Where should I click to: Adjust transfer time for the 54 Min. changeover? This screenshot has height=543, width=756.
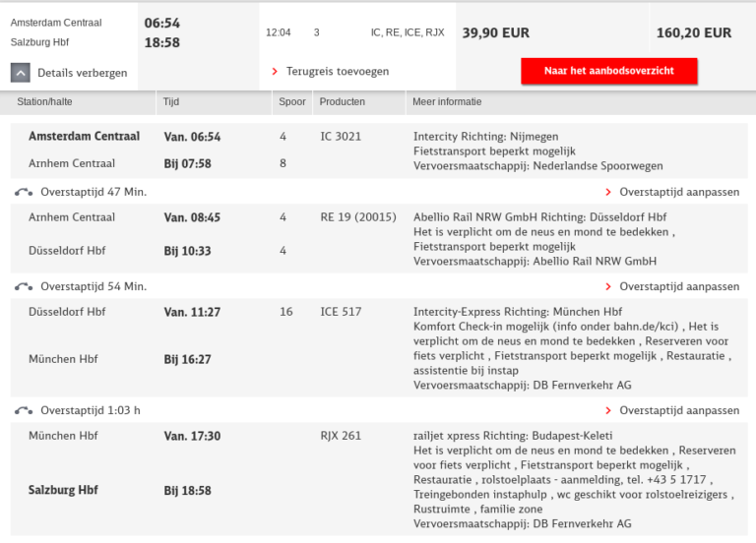point(678,286)
